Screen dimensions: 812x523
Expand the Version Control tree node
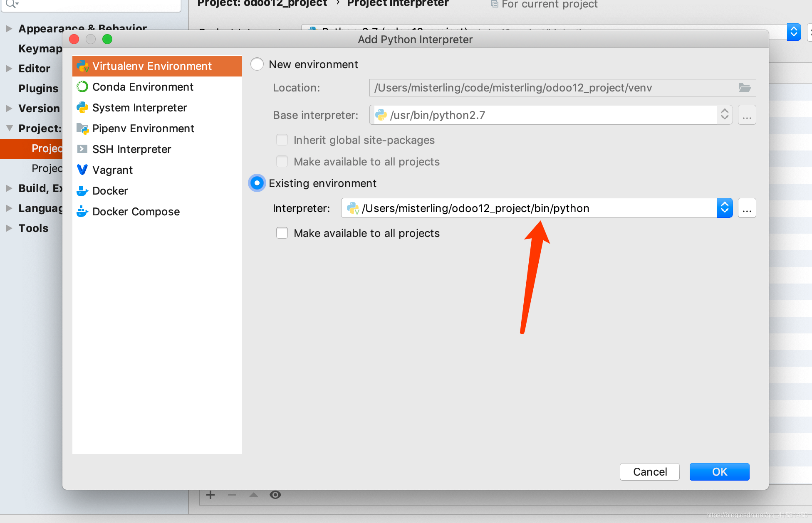9,108
